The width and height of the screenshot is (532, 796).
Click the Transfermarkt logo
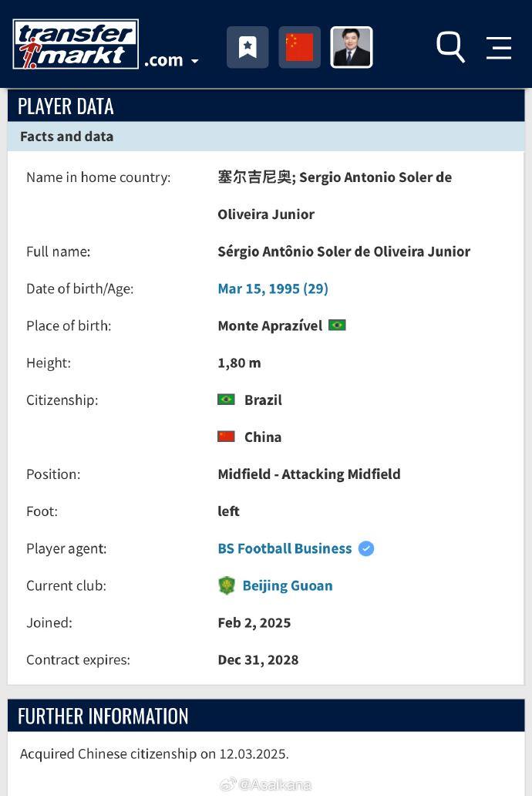[76, 44]
